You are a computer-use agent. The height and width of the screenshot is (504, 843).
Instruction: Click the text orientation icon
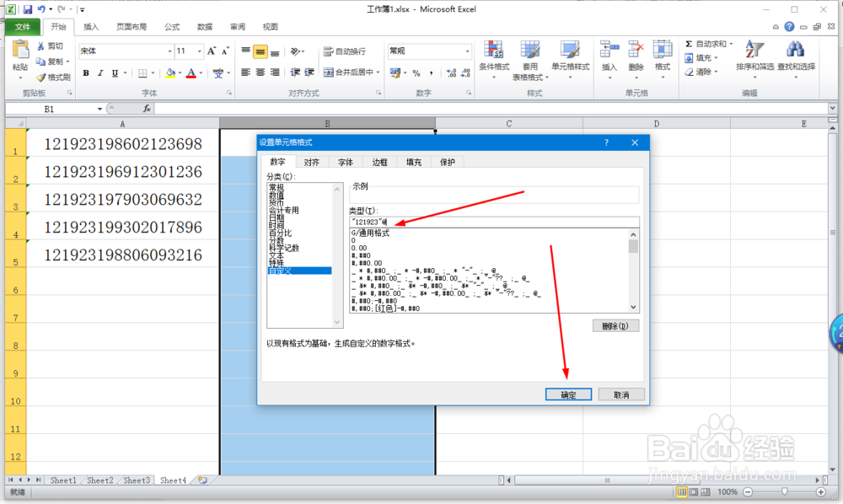click(295, 51)
